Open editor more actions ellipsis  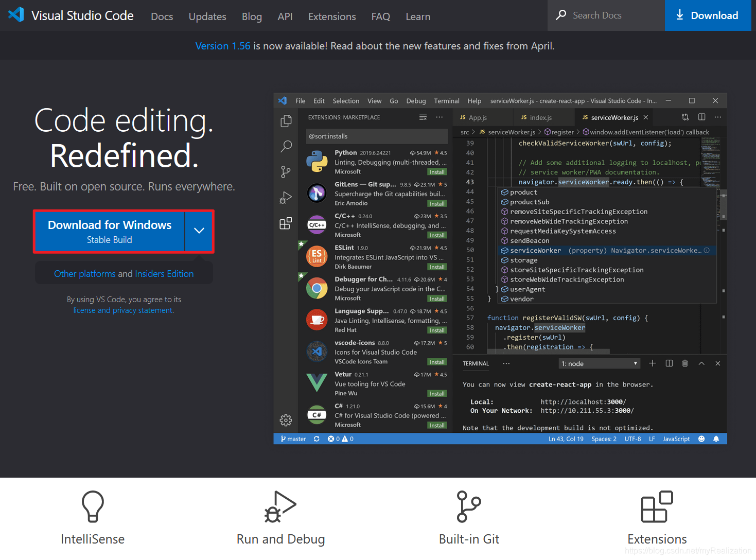click(x=718, y=117)
